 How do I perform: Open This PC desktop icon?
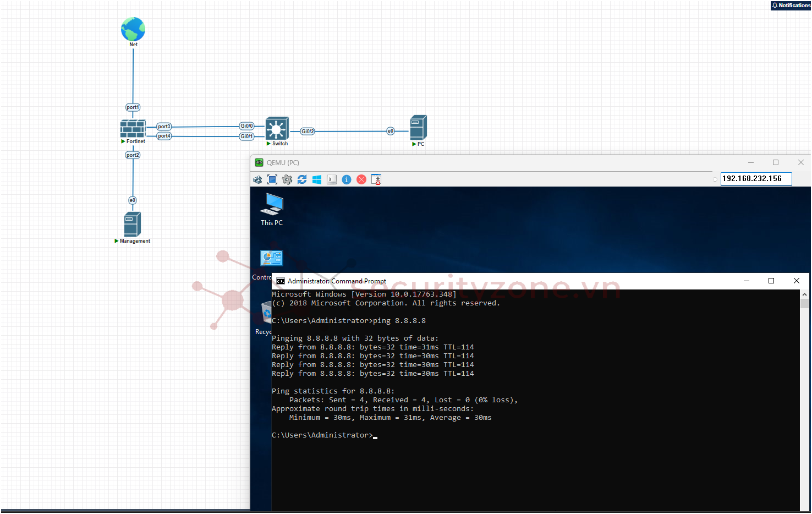tap(272, 205)
